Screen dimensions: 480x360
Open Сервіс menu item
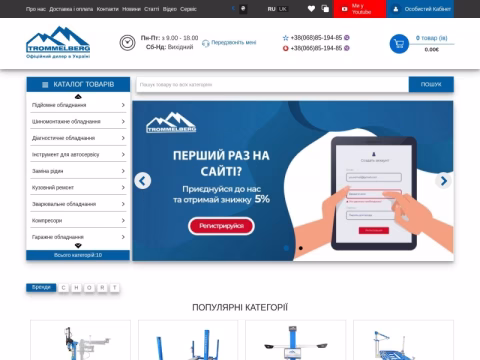tap(188, 9)
